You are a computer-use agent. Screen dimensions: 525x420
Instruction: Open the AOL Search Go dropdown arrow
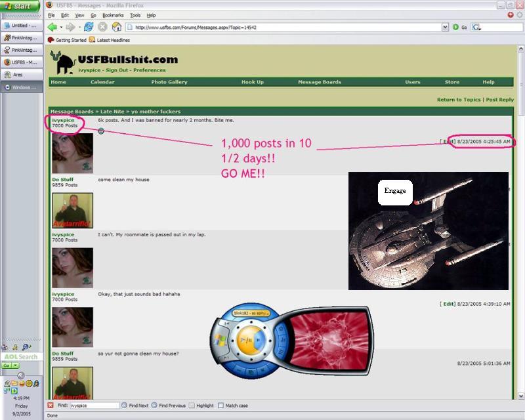[x=15, y=366]
